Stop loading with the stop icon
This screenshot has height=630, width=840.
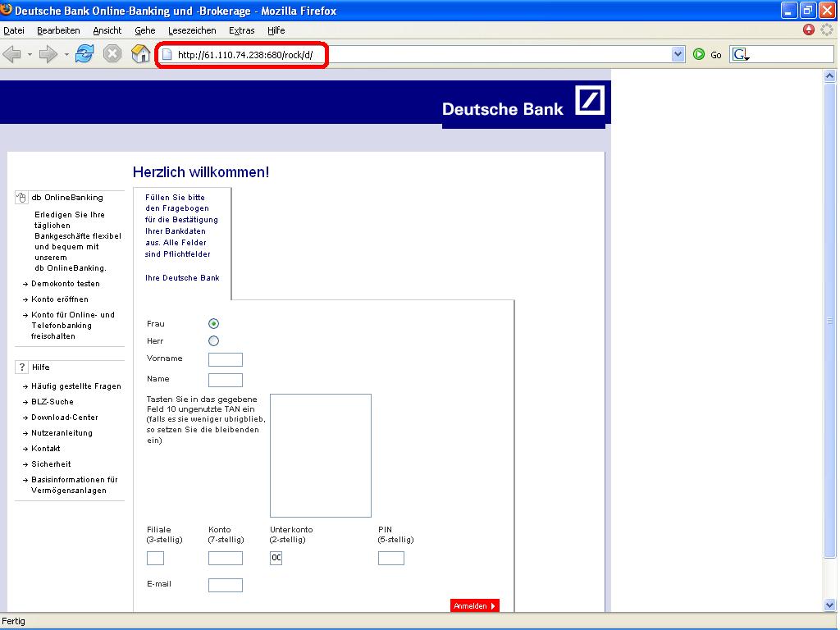click(x=112, y=54)
